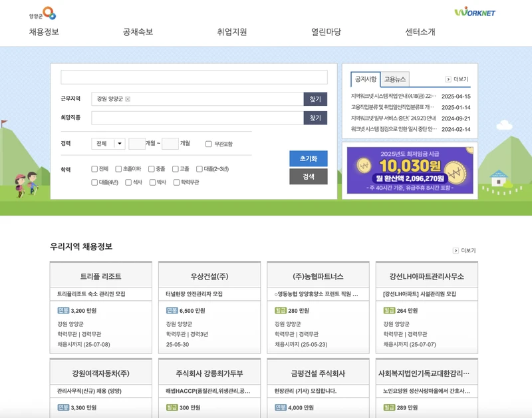Screen dimensions: 532x418
Task: Remove the 강원 양양군 location tag
Action: click(x=128, y=99)
